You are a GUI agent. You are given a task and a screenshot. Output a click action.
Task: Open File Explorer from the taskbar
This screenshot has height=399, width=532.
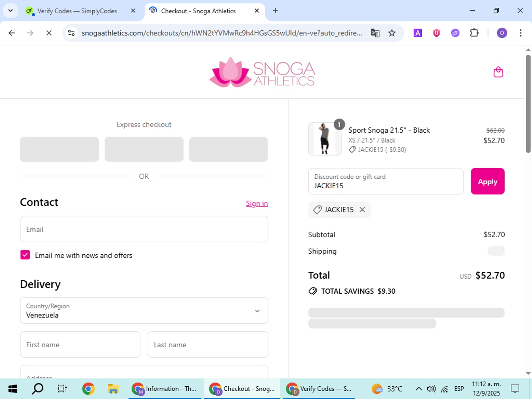coord(113,389)
